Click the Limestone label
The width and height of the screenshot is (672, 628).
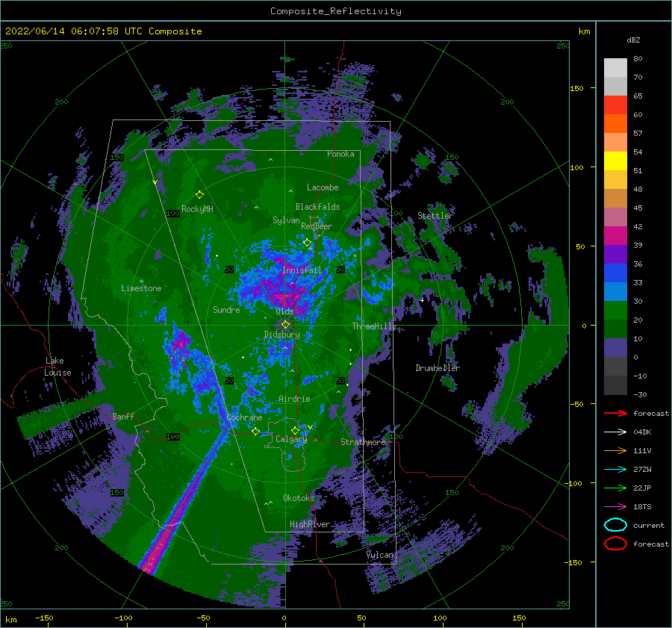pos(141,288)
